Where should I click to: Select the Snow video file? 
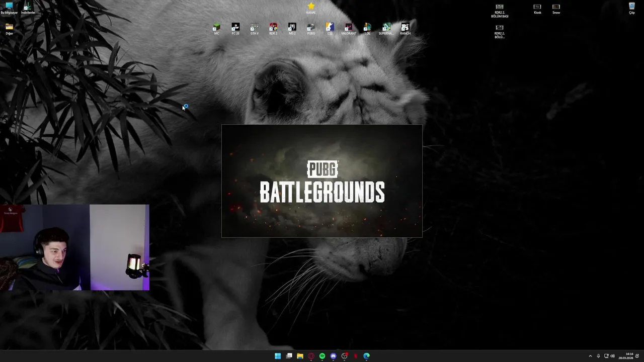click(x=556, y=9)
